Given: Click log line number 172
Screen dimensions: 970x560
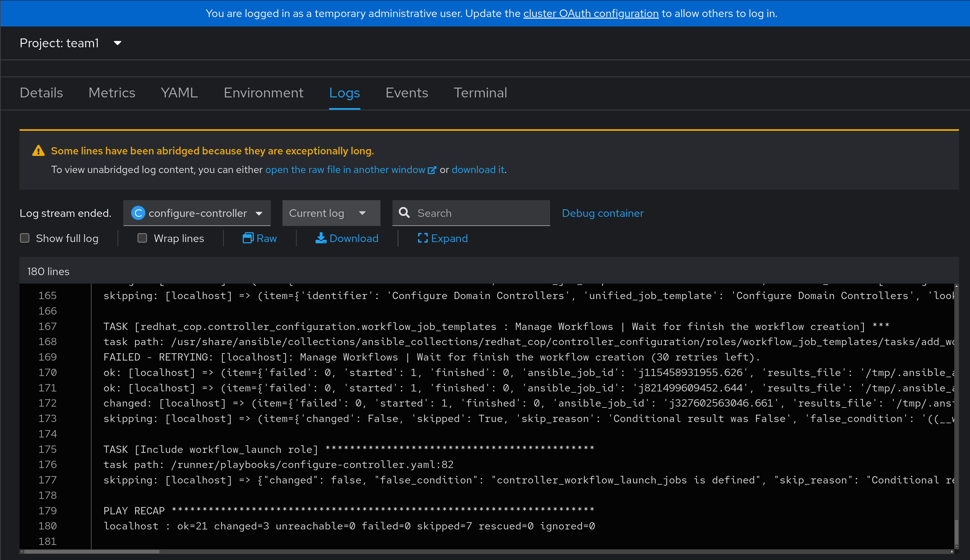Looking at the screenshot, I should [47, 403].
